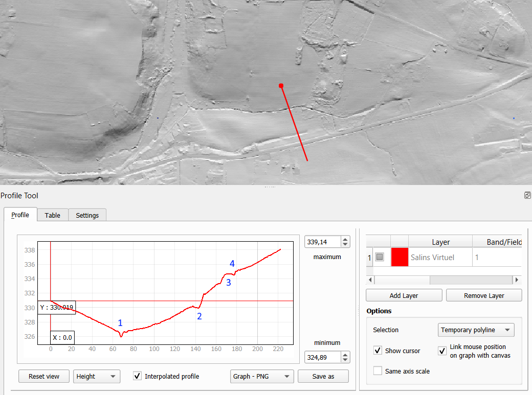Switch to the Table tab
Viewport: 532px width, 395px height.
coord(52,215)
